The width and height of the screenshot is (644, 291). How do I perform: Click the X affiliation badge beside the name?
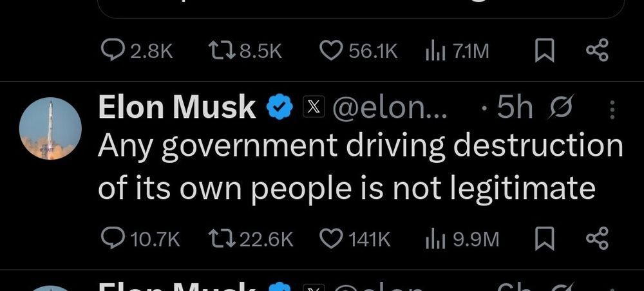coord(314,107)
